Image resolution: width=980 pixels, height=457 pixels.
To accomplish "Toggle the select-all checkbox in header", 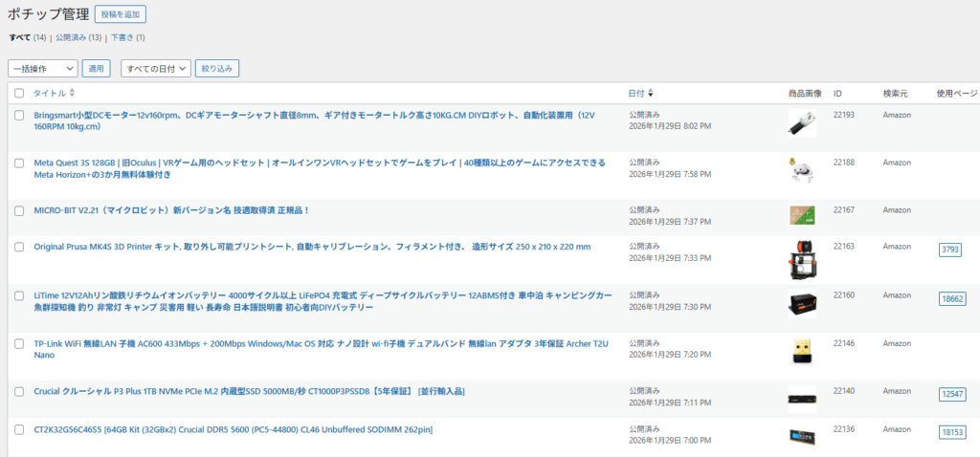I will click(19, 93).
